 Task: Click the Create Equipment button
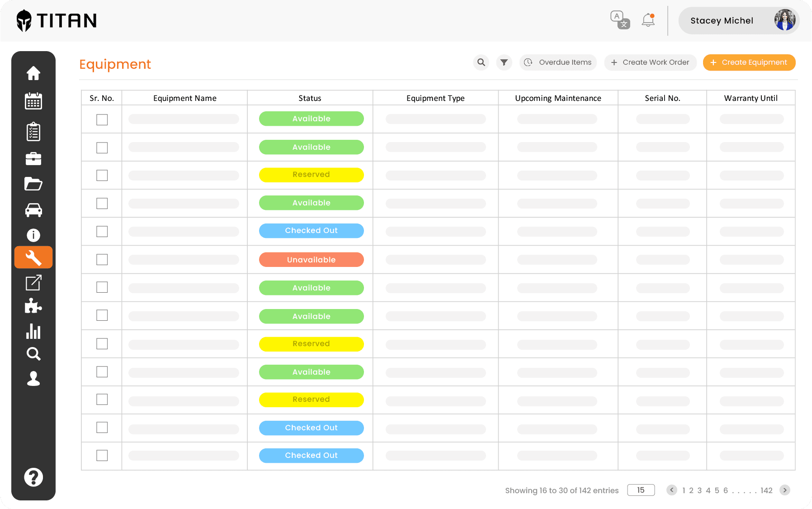point(749,62)
